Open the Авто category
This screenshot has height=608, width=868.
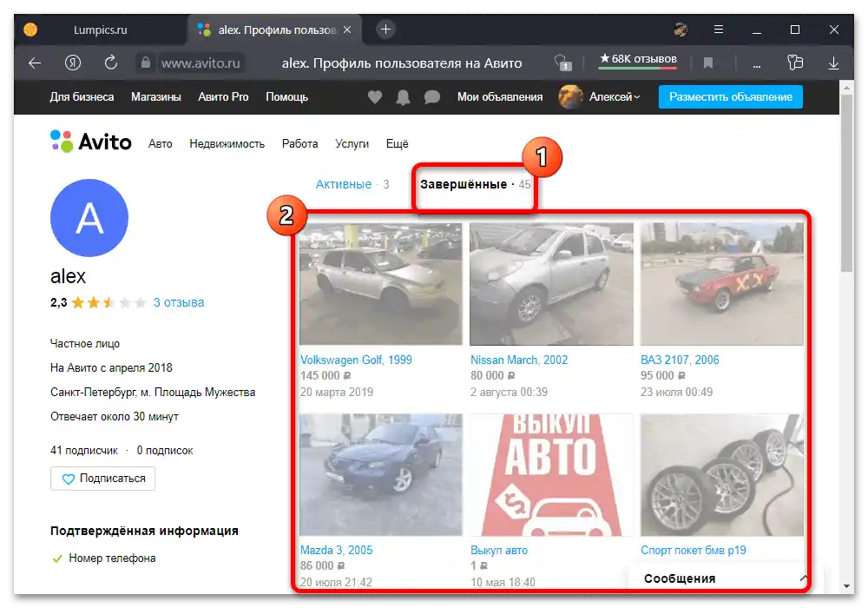click(x=160, y=144)
